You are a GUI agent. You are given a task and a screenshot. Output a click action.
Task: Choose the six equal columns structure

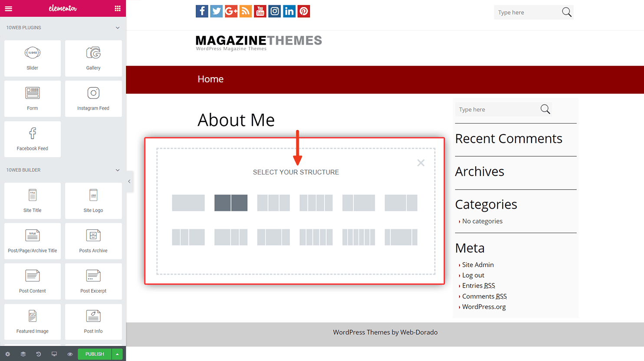pos(358,237)
